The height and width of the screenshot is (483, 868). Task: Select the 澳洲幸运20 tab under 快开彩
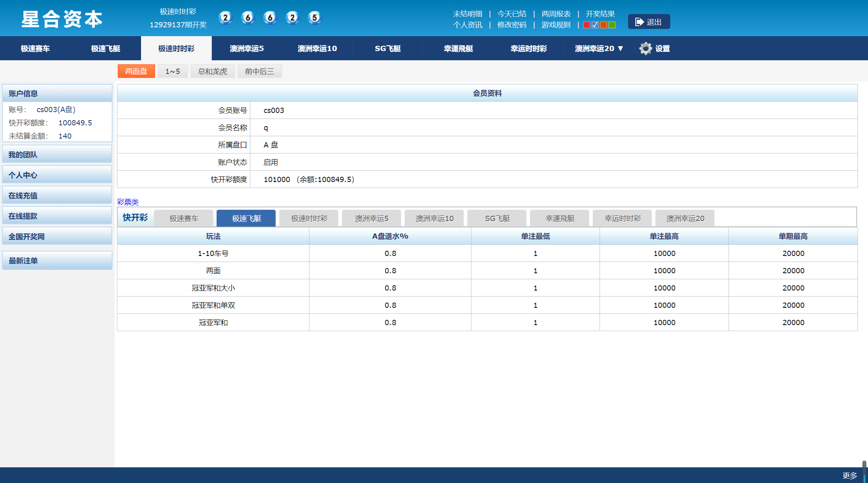[x=685, y=218]
